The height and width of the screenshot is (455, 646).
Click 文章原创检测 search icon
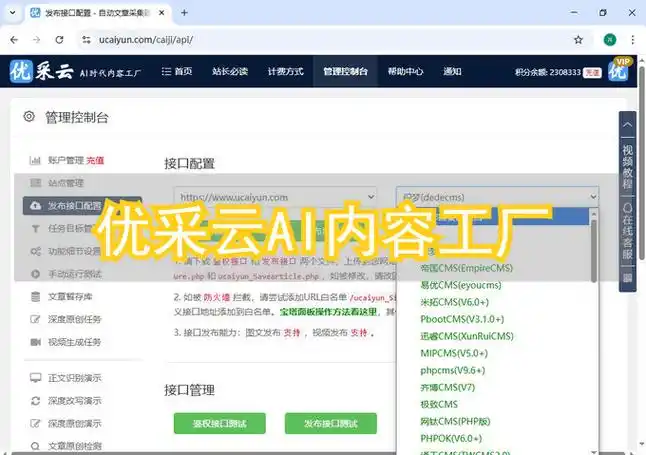click(35, 446)
